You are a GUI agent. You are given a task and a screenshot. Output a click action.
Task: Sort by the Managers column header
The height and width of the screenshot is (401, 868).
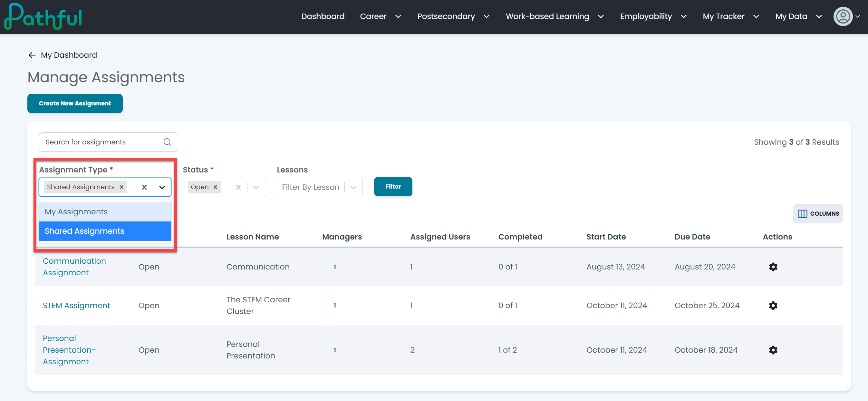(342, 237)
